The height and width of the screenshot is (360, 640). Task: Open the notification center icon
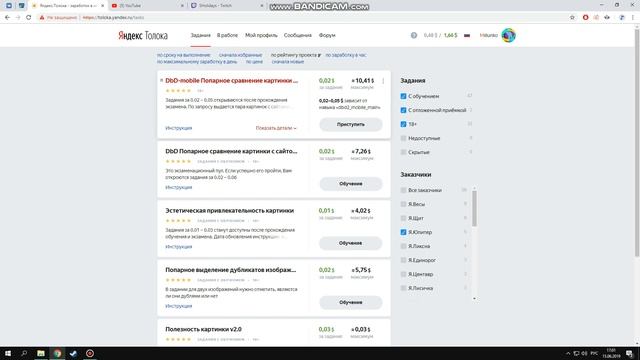pyautogui.click(x=629, y=353)
